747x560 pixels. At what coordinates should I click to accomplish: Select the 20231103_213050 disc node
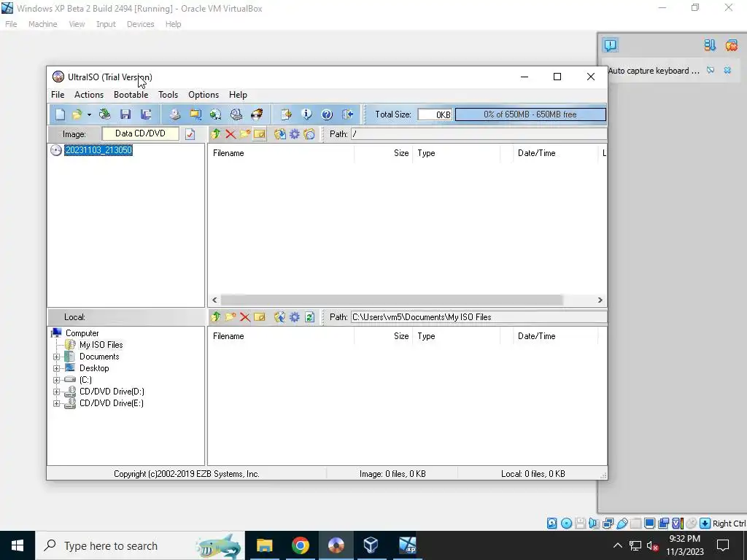98,150
